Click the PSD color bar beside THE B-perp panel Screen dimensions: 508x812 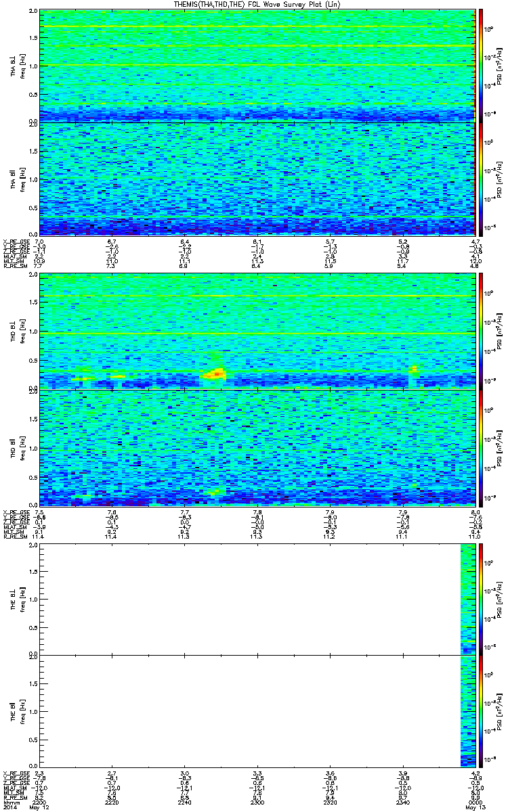[482, 599]
